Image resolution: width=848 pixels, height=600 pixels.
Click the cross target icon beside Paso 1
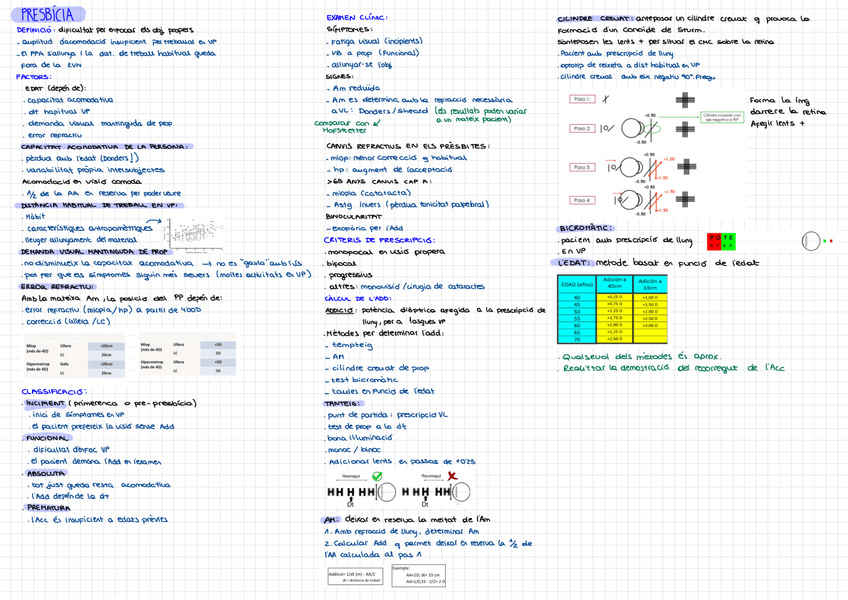[x=684, y=100]
